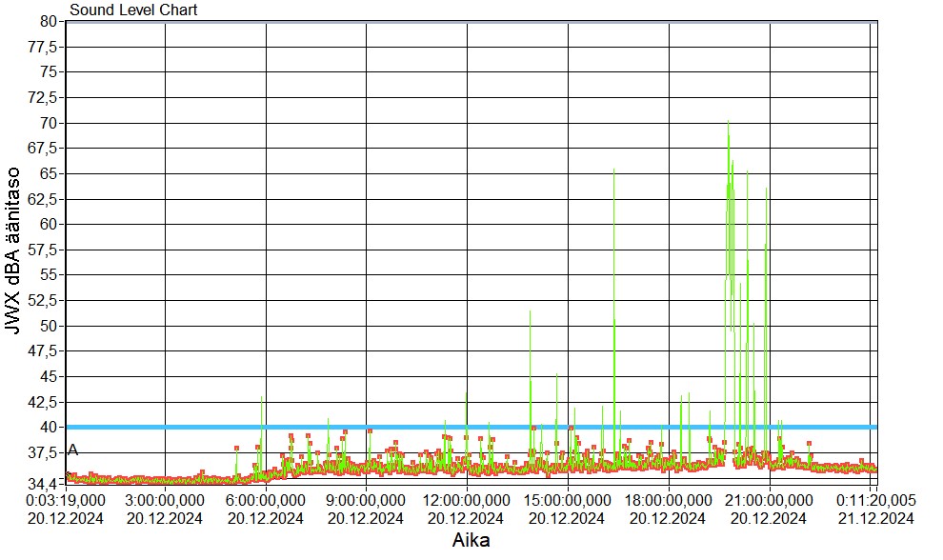The image size is (943, 560).
Task: Select the 34,4 minimum y-axis value
Action: point(46,484)
